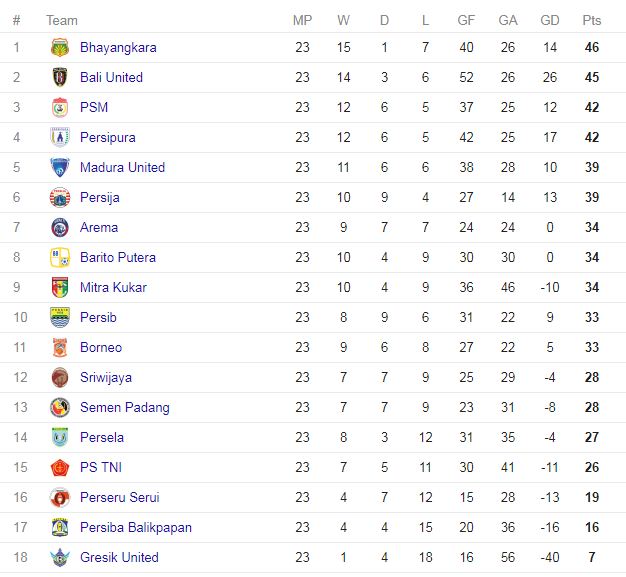Click the Persib club crest

coord(60,317)
